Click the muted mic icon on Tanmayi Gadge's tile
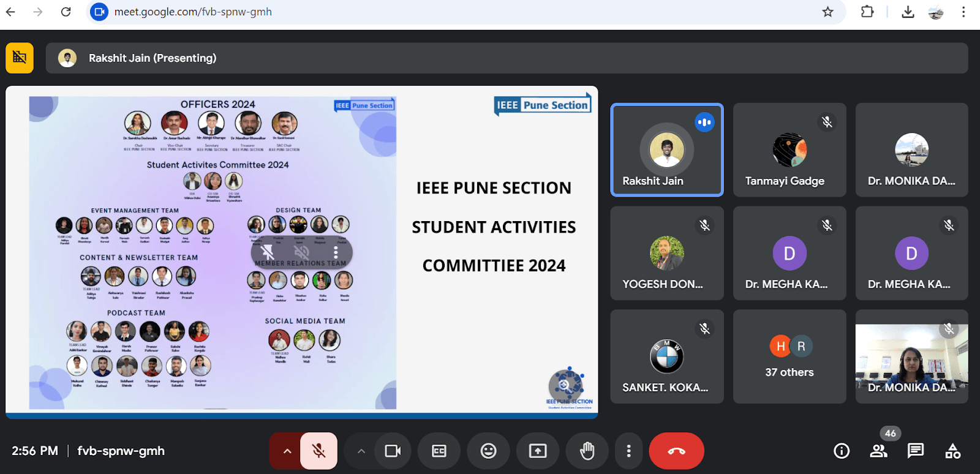The width and height of the screenshot is (980, 474). pos(827,122)
